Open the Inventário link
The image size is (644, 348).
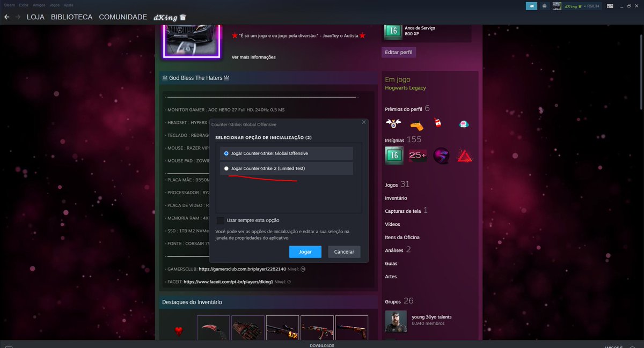tap(396, 198)
